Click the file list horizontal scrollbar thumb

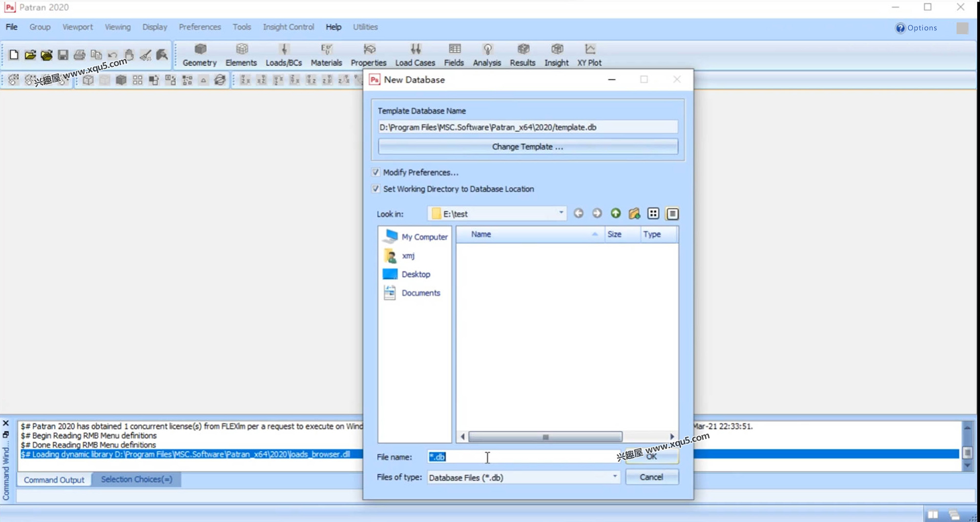(545, 437)
